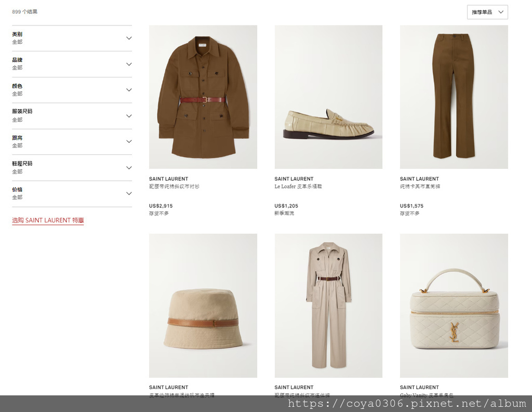Click 存货不多 under the US$2,915 shirt
This screenshot has width=532, height=412.
pyautogui.click(x=159, y=213)
